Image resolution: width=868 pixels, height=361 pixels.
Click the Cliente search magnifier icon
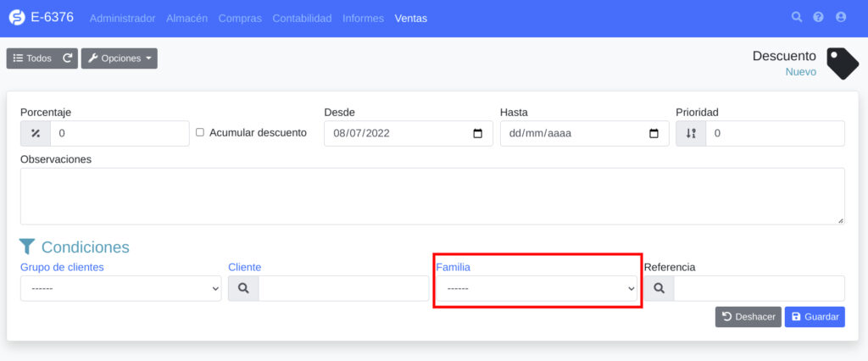(243, 289)
